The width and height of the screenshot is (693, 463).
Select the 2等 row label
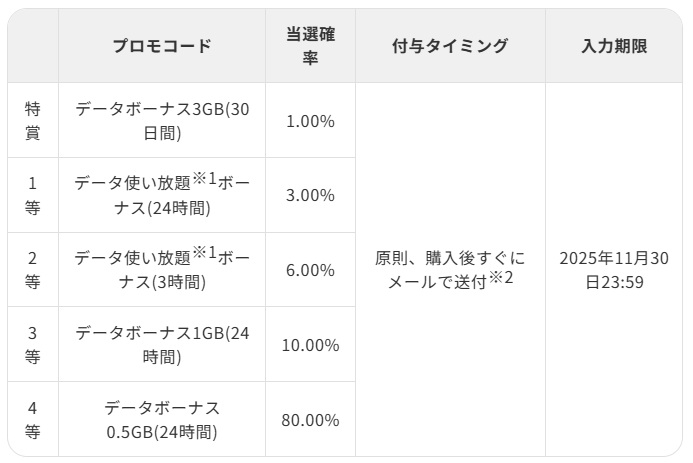(33, 270)
